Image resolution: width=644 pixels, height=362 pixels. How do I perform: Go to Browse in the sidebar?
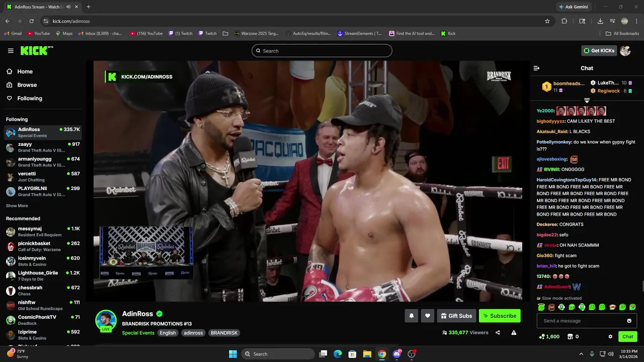pos(22,85)
